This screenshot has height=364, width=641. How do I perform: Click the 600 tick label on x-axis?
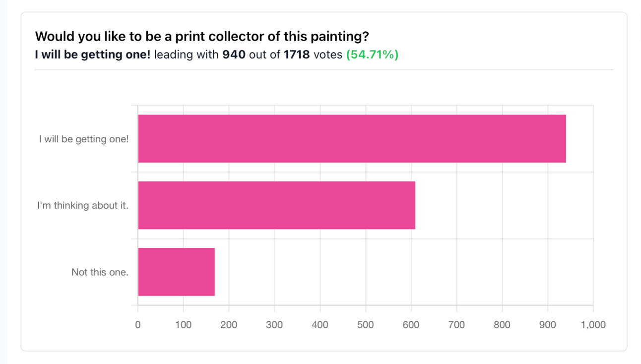pyautogui.click(x=411, y=325)
